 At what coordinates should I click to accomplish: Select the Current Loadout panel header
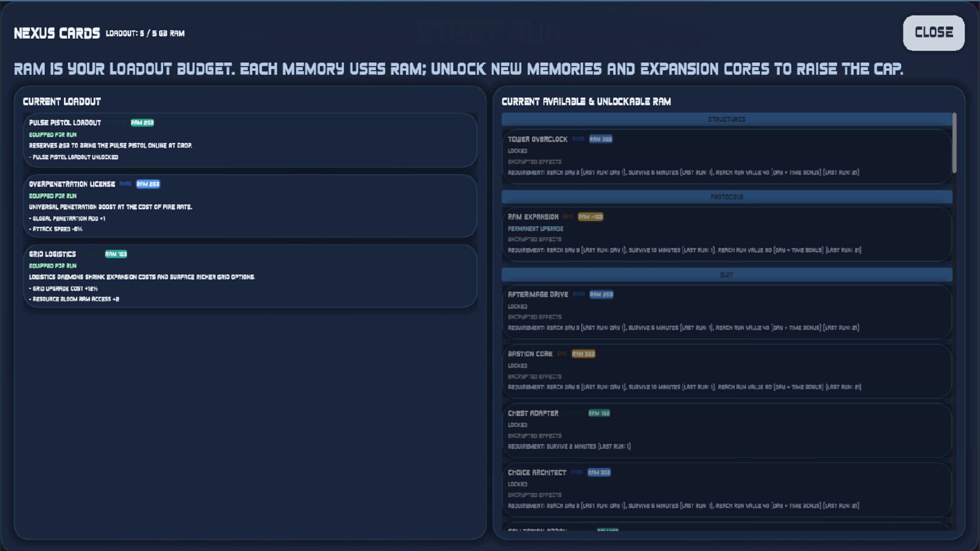(62, 101)
